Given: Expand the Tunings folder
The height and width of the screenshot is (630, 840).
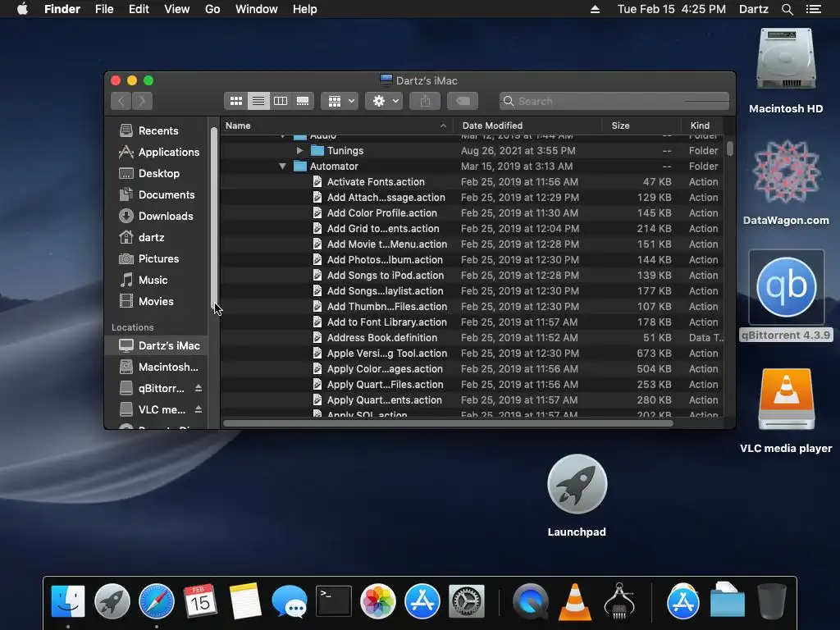Looking at the screenshot, I should (300, 151).
